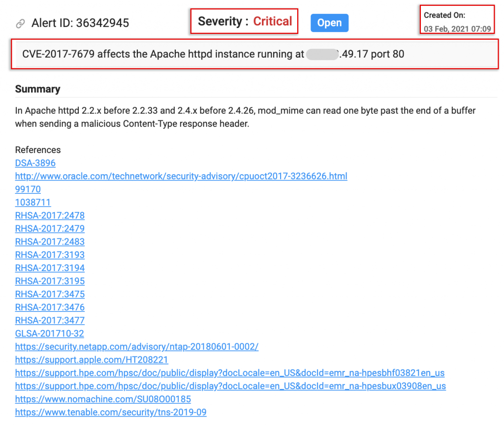Open the DSA-3896 reference link
This screenshot has height=427, width=504.
click(x=35, y=163)
